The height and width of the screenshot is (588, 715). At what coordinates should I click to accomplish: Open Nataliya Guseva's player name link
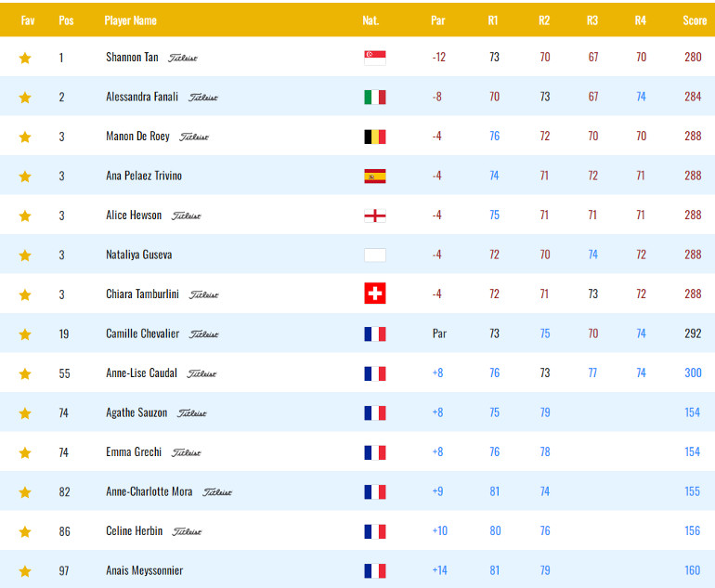tap(139, 255)
